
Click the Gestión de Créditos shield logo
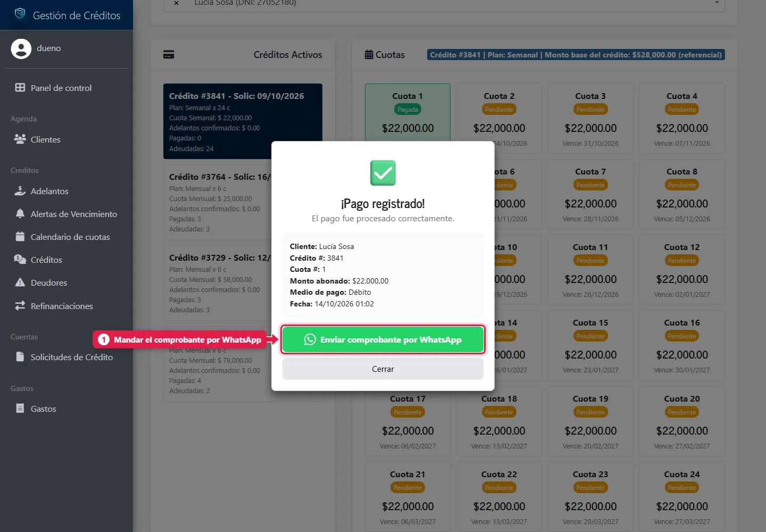pos(20,14)
